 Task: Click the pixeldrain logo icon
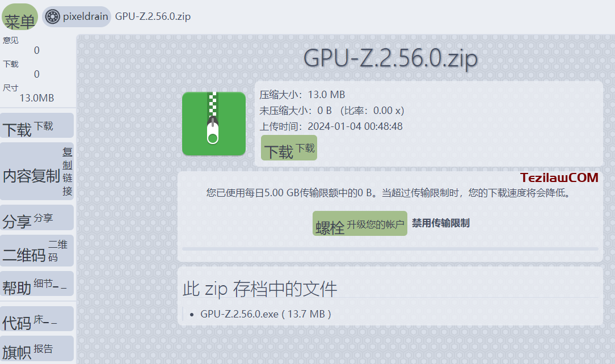click(51, 16)
